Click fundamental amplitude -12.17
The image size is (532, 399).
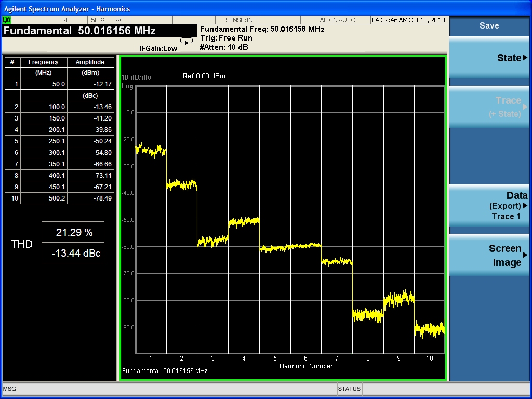(90, 84)
